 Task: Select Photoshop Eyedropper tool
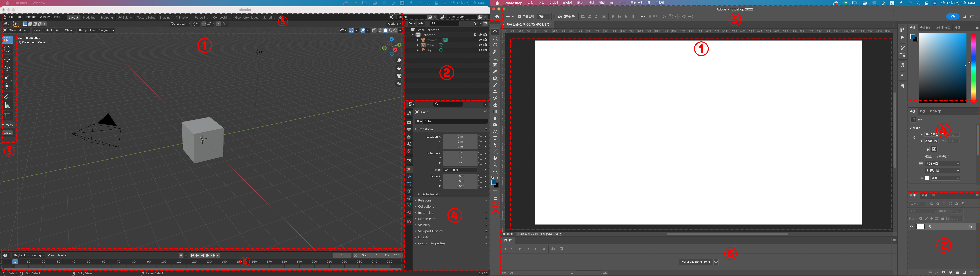tap(495, 72)
